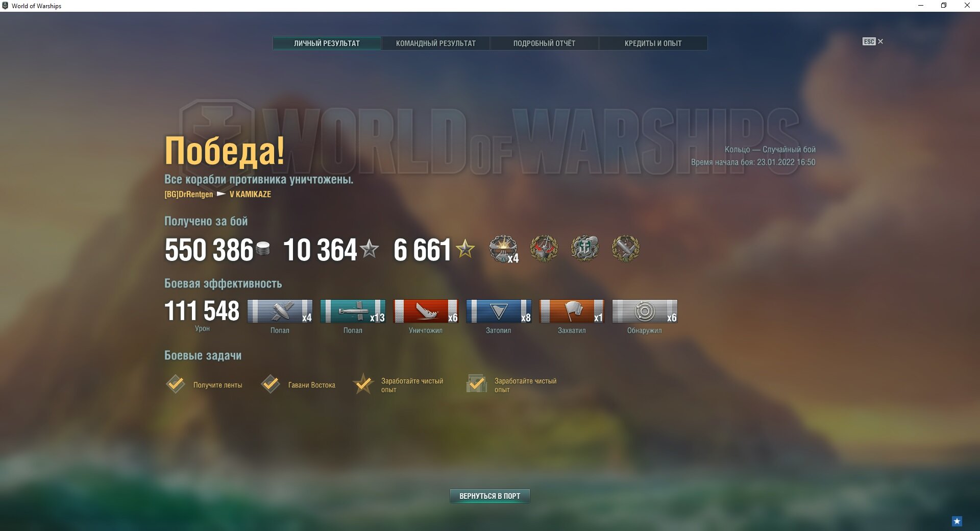The image size is (980, 531).
Task: Click the Обнаружил spotted ribbon x6
Action: click(x=645, y=311)
